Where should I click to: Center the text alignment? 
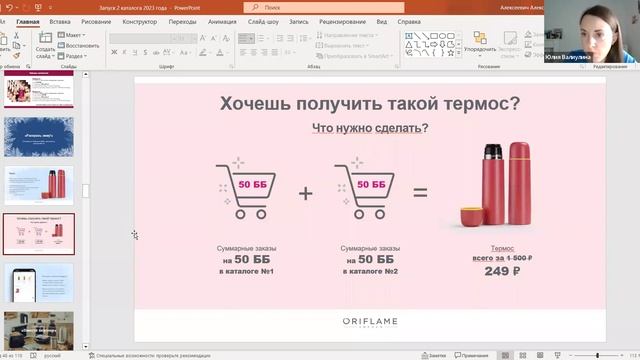(253, 52)
